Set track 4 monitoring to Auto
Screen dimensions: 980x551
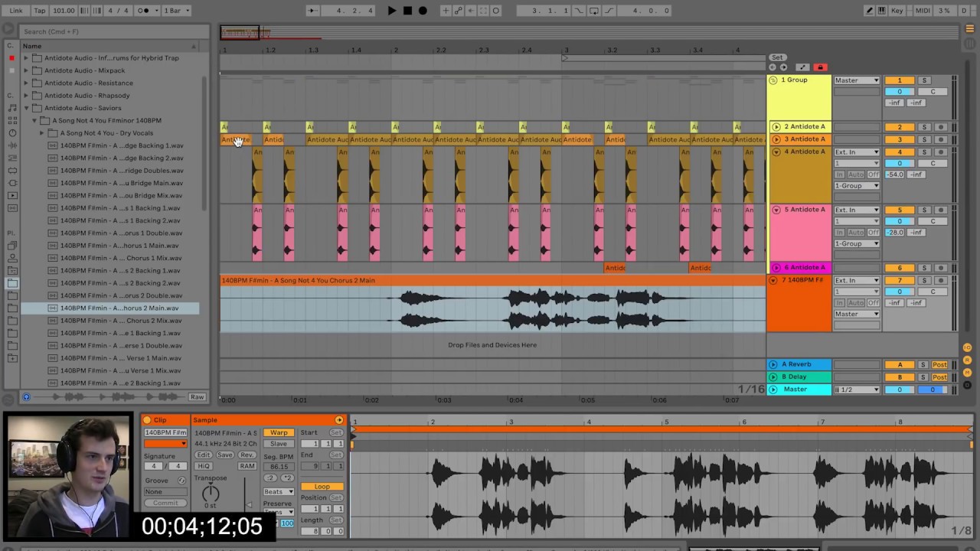pyautogui.click(x=856, y=174)
